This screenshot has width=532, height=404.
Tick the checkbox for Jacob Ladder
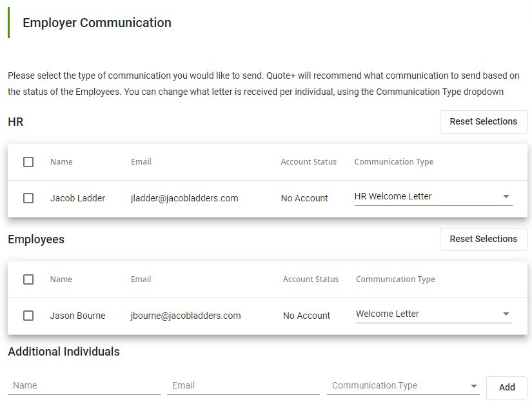[x=28, y=198]
